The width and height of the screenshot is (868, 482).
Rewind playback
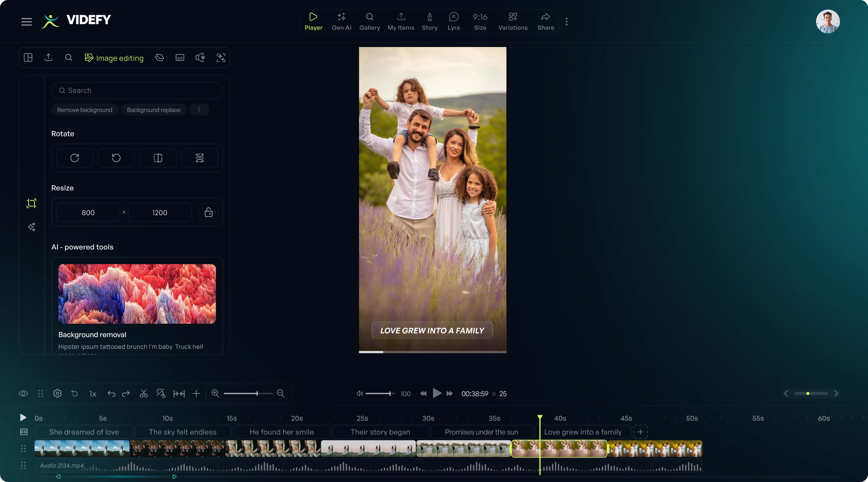[423, 394]
